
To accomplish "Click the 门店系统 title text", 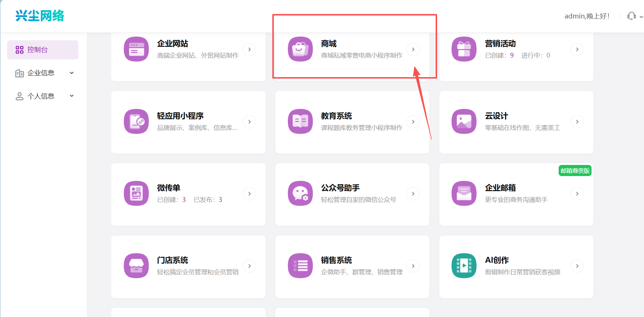I will 173,260.
